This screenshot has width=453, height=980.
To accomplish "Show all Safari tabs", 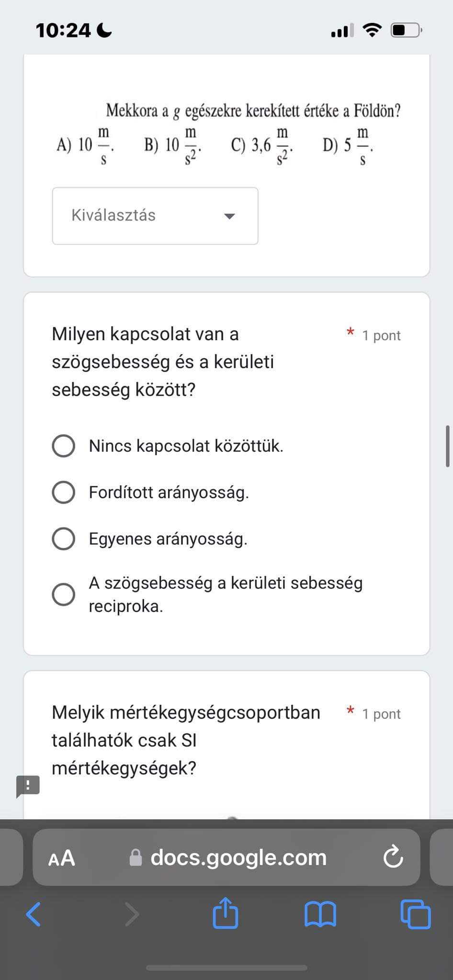I will coord(415,914).
